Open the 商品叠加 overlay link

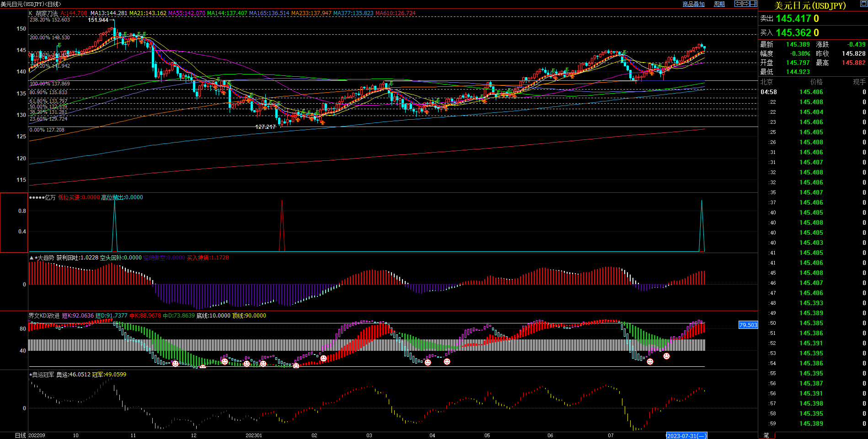693,4
